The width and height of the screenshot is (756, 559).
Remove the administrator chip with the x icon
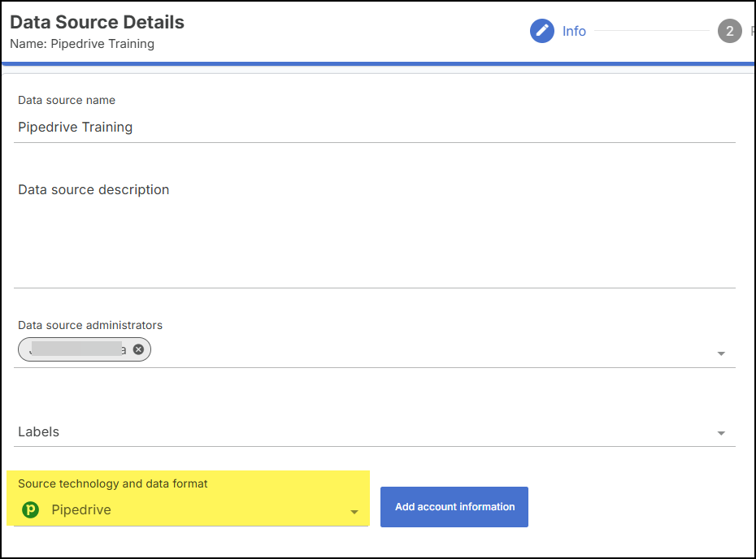138,349
